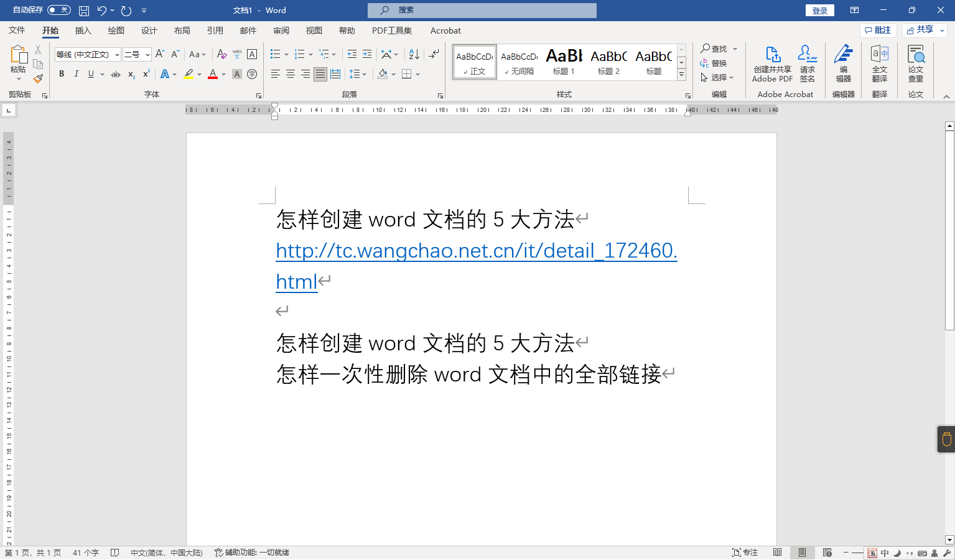
Task: Apply enclosed character circle icon
Action: [252, 74]
